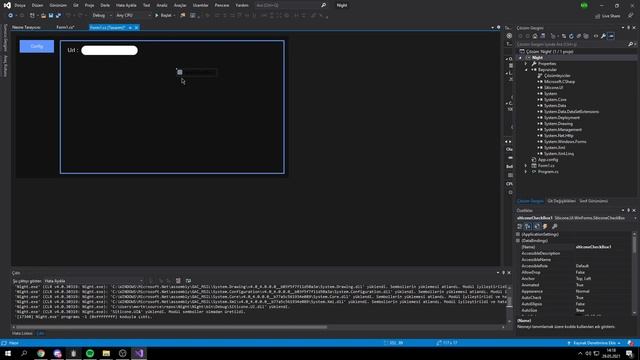Open the Hata Listesi tab

tap(22, 333)
